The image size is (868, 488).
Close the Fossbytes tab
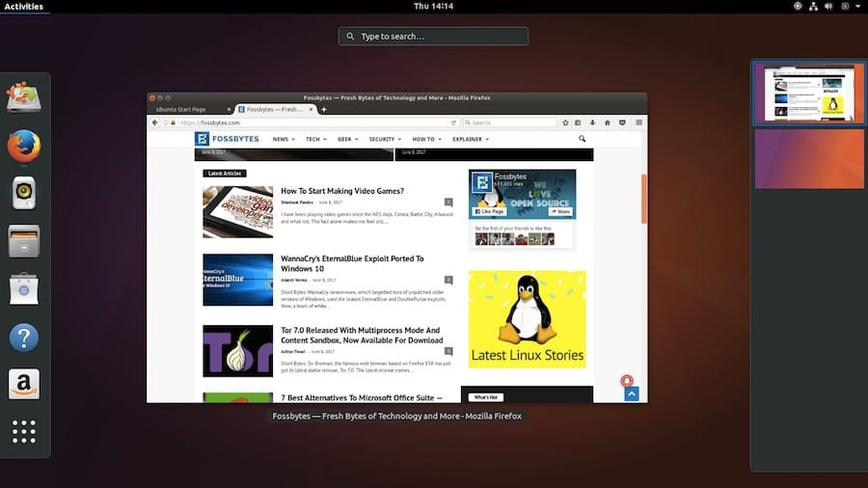(x=312, y=110)
